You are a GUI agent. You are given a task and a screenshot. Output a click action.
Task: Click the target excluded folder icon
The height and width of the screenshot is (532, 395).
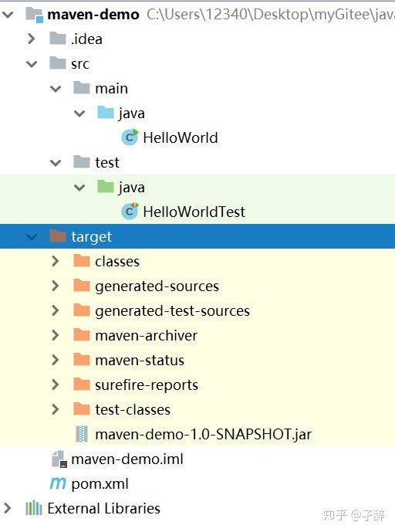pyautogui.click(x=58, y=236)
